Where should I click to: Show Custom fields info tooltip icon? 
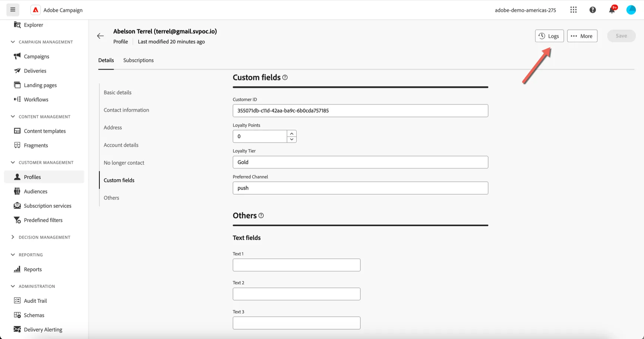coord(285,78)
